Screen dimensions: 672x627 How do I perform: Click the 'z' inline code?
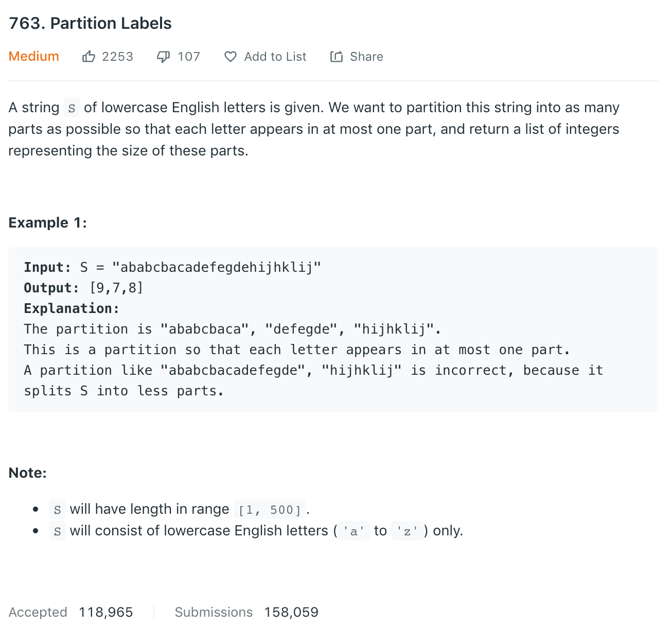[407, 531]
